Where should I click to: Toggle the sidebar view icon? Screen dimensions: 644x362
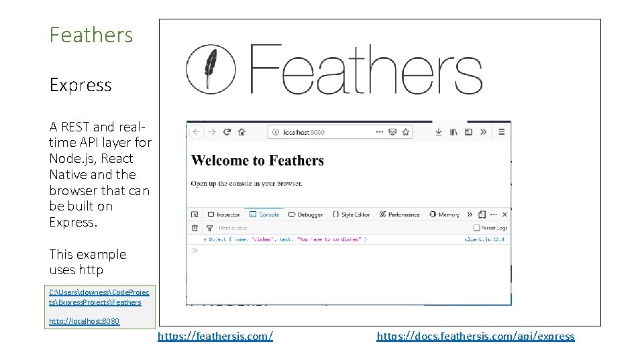[468, 132]
